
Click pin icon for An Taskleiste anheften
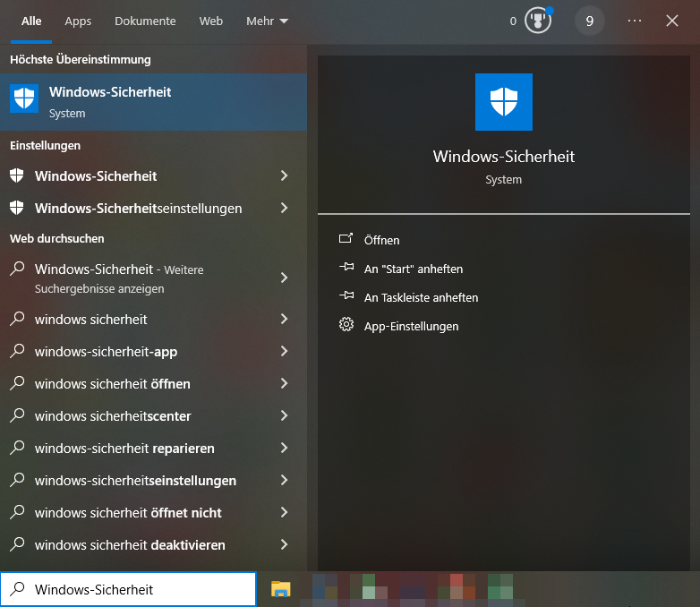[x=346, y=296]
